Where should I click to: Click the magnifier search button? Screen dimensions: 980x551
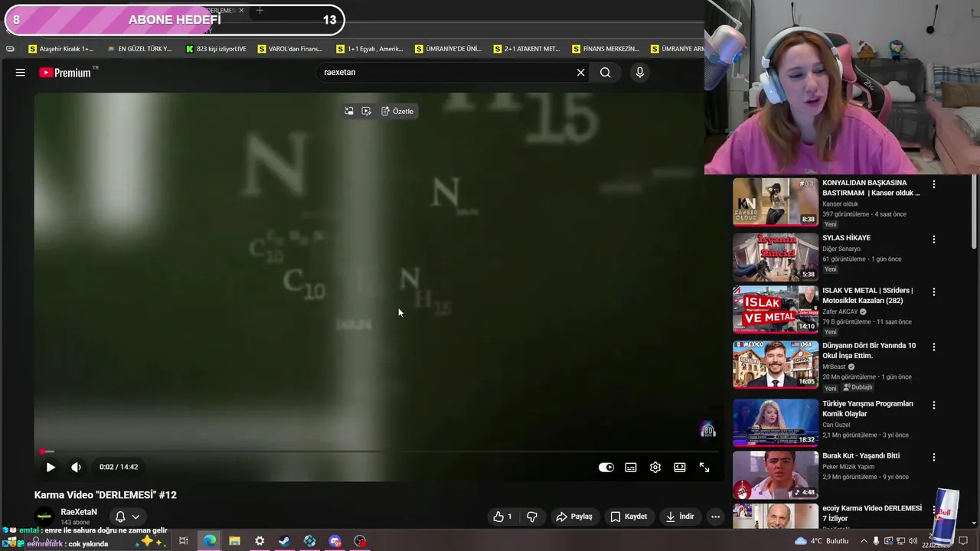[x=606, y=73]
